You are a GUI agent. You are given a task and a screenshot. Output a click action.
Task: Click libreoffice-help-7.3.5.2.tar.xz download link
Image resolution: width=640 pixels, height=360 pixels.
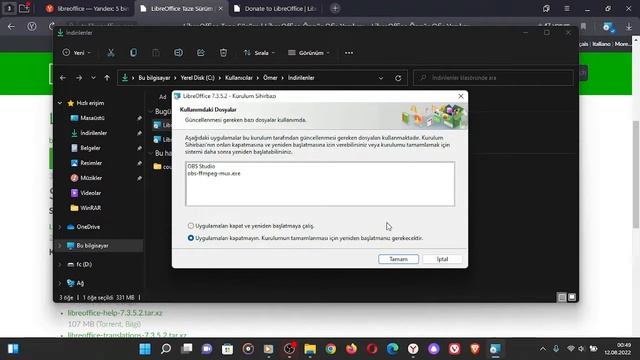click(115, 313)
